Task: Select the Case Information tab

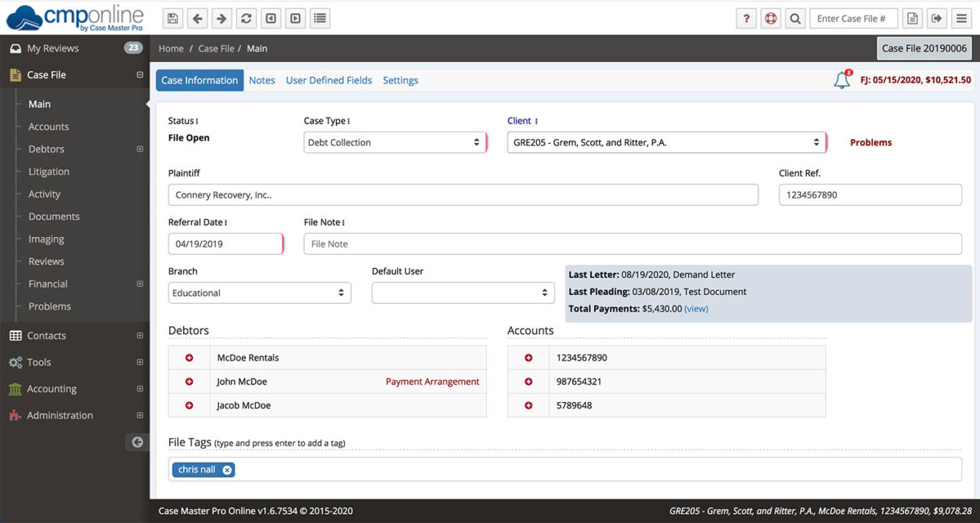Action: (200, 80)
